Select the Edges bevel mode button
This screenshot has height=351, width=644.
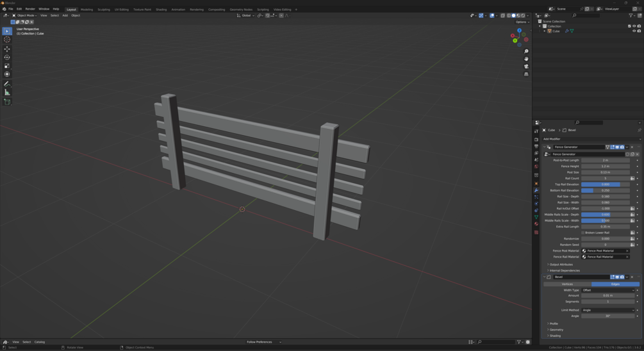[615, 284]
